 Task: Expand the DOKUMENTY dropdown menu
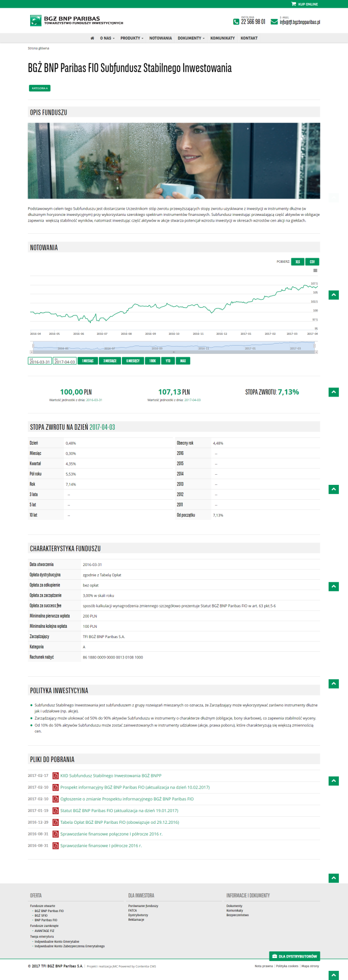(x=191, y=38)
